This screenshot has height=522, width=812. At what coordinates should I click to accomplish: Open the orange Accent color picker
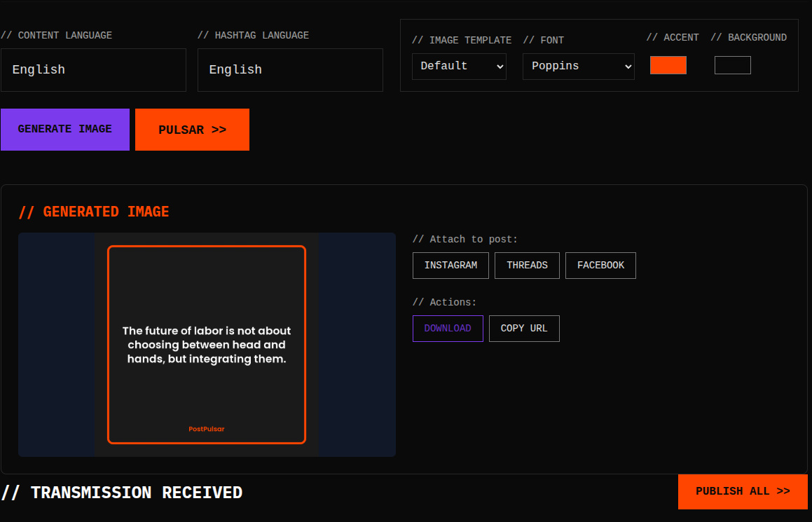tap(668, 65)
